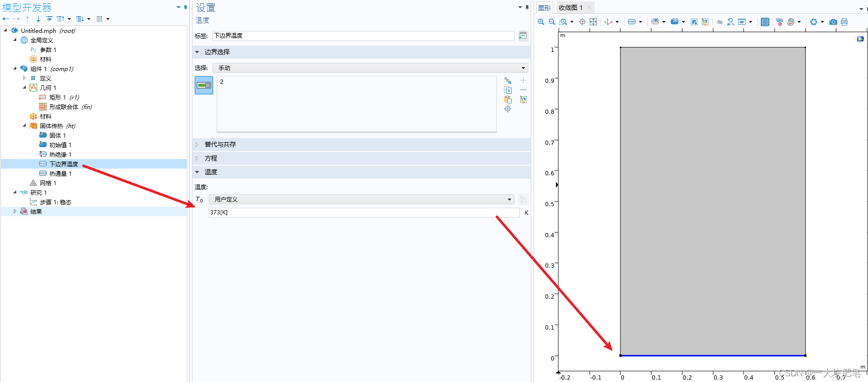
Task: Click the Paste Selection clipboard icon
Action: (x=508, y=100)
